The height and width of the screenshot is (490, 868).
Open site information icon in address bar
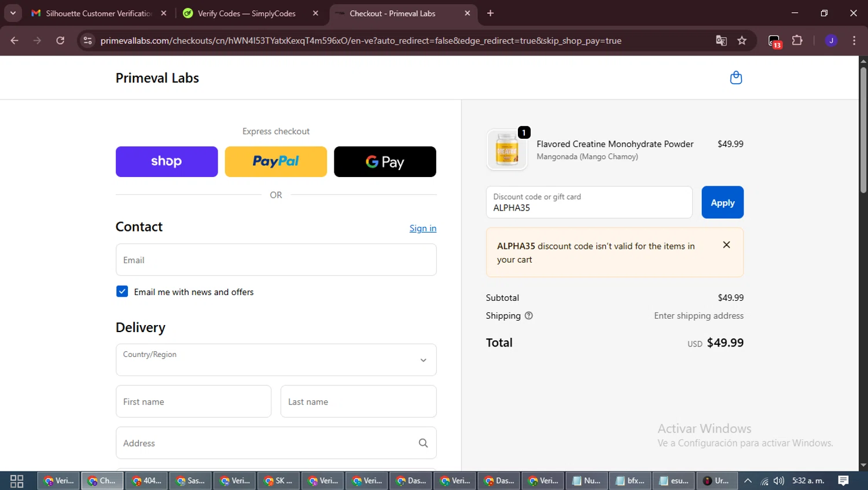pyautogui.click(x=87, y=40)
